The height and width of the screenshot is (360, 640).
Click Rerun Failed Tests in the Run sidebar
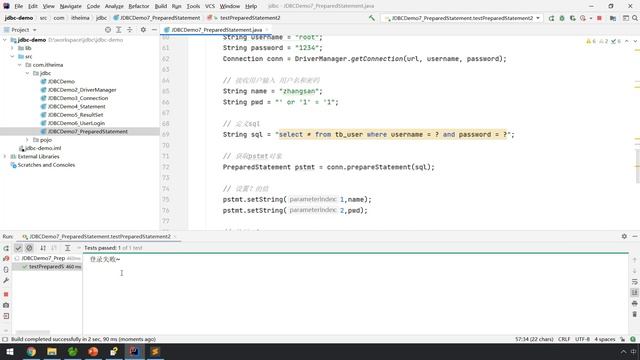click(6, 258)
